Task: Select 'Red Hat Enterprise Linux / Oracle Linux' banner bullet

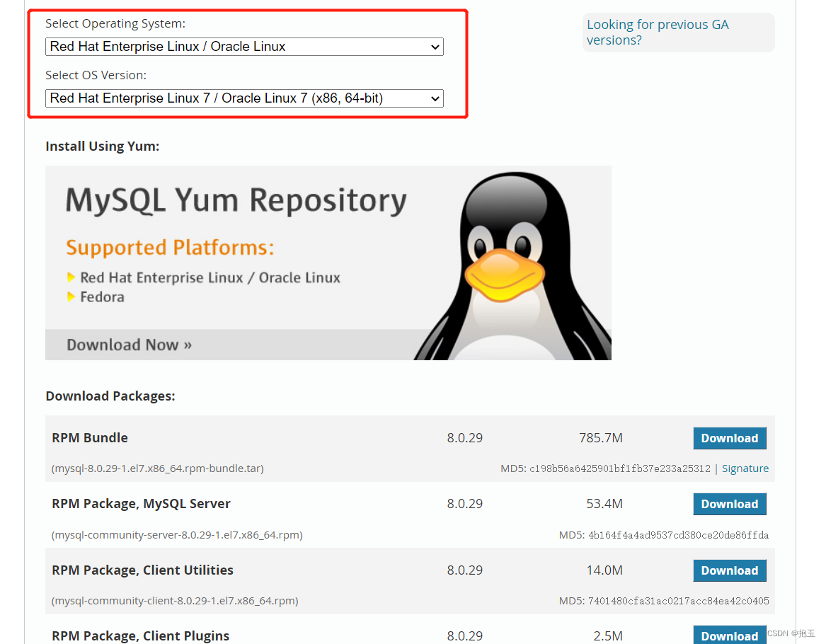Action: 210,277
